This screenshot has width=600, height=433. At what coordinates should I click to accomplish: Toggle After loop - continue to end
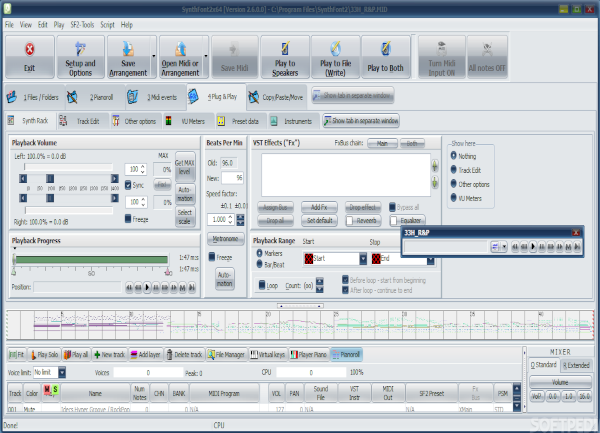[x=345, y=290]
